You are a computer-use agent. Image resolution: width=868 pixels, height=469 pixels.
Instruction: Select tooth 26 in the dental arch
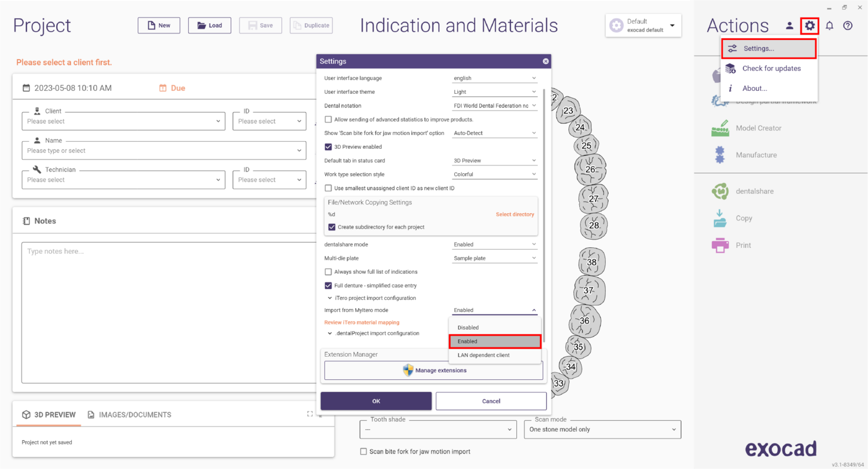click(590, 169)
